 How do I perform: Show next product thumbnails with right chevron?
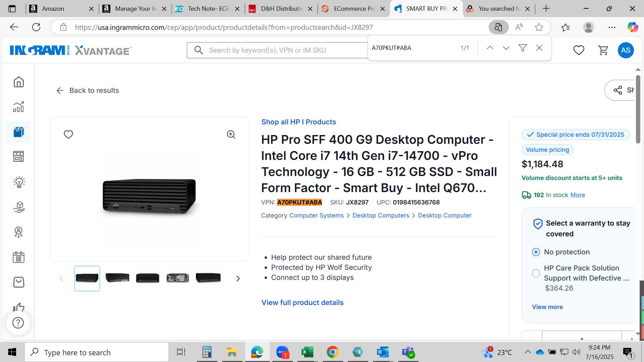point(238,279)
